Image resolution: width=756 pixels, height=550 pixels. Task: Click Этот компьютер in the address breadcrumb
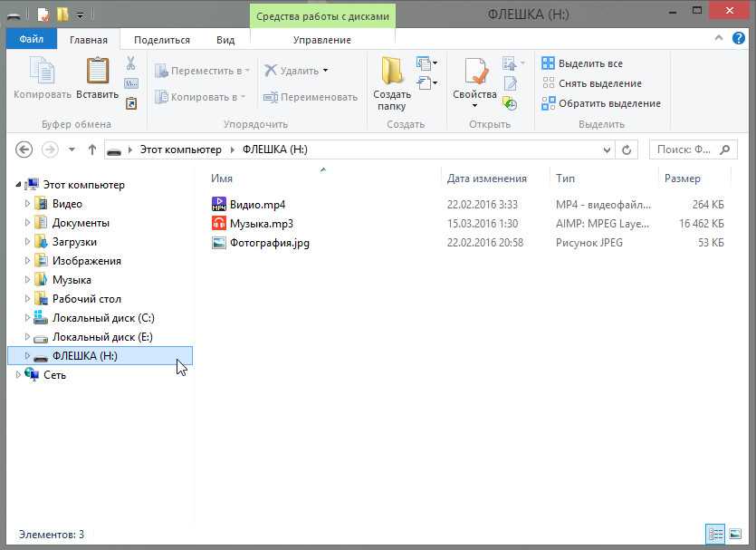tap(181, 150)
